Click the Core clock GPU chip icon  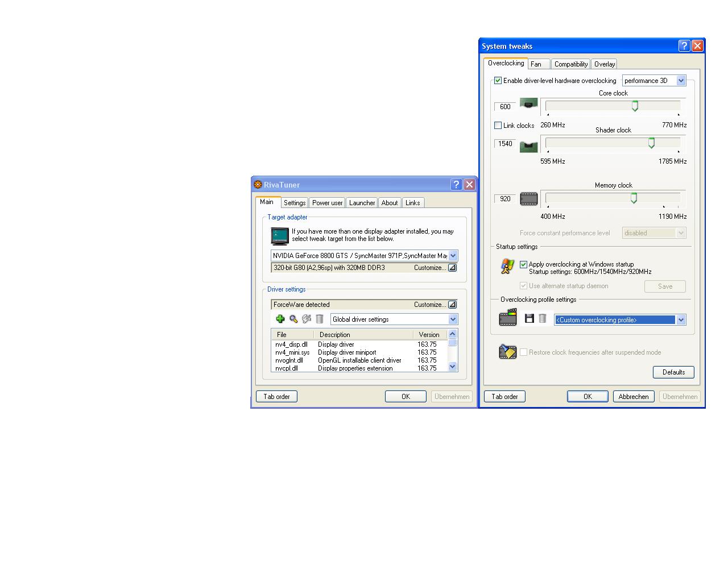pyautogui.click(x=529, y=104)
